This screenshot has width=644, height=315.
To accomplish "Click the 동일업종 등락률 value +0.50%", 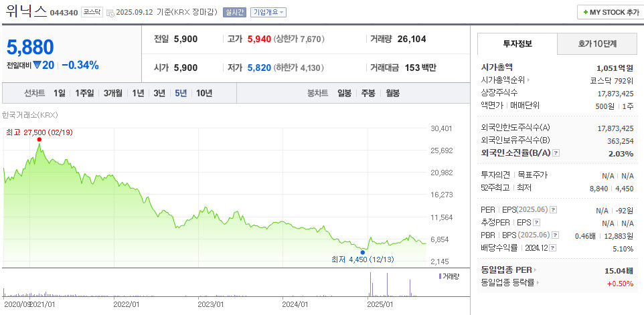I will pyautogui.click(x=620, y=283).
